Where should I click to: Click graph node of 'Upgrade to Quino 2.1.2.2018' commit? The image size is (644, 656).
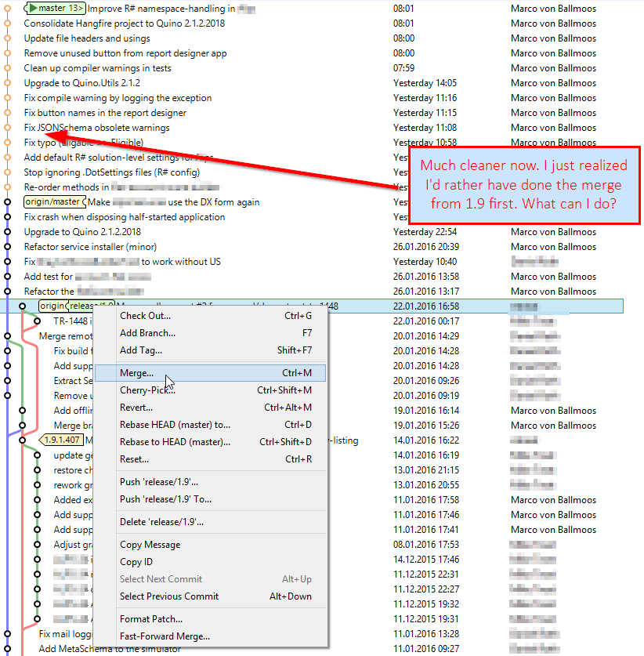[x=7, y=232]
